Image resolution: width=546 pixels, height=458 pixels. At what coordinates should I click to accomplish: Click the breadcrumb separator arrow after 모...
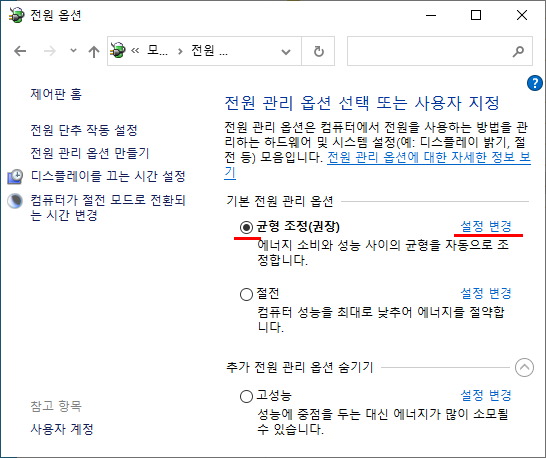[x=180, y=52]
